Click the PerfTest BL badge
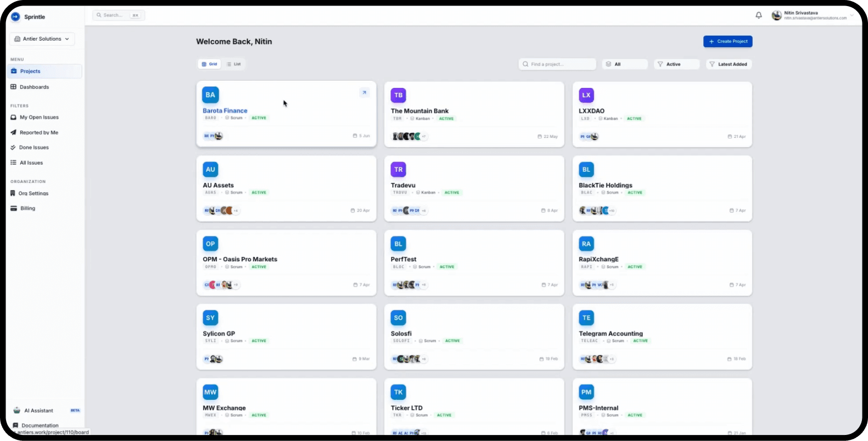This screenshot has height=441, width=868. (399, 243)
